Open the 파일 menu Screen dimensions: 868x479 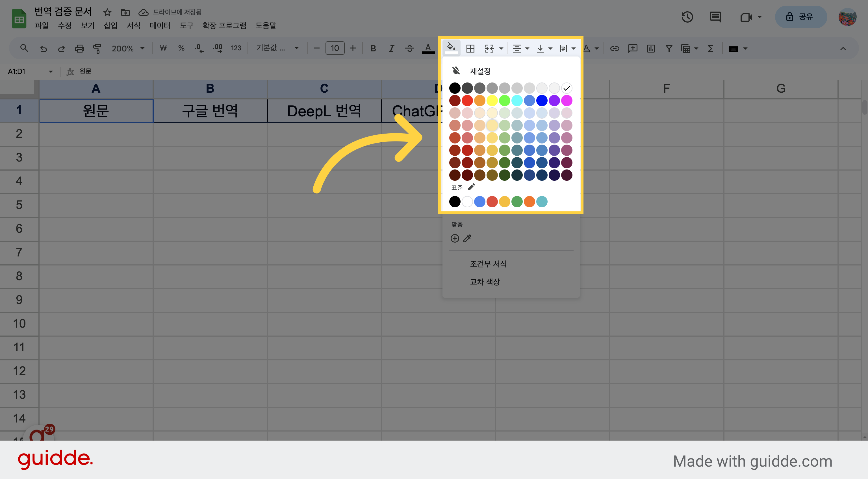pos(42,26)
